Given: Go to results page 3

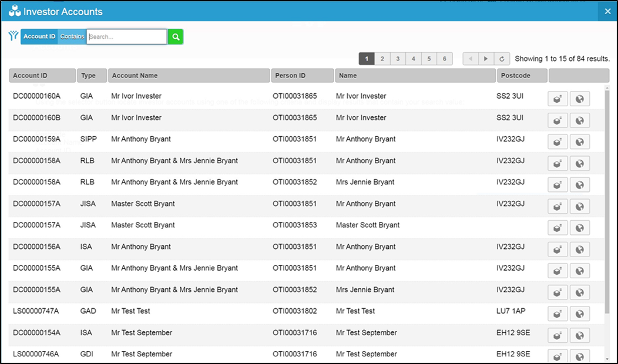Looking at the screenshot, I should click(398, 59).
